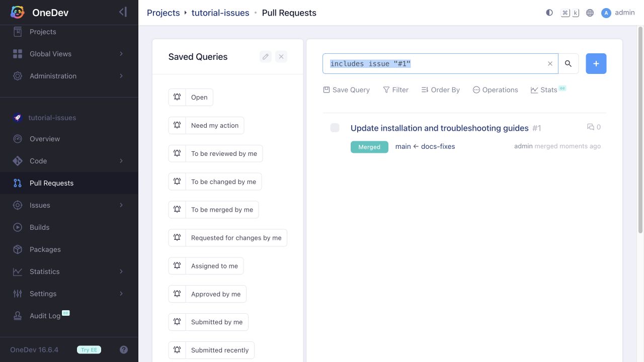Open the Order By dropdown

[x=440, y=90]
